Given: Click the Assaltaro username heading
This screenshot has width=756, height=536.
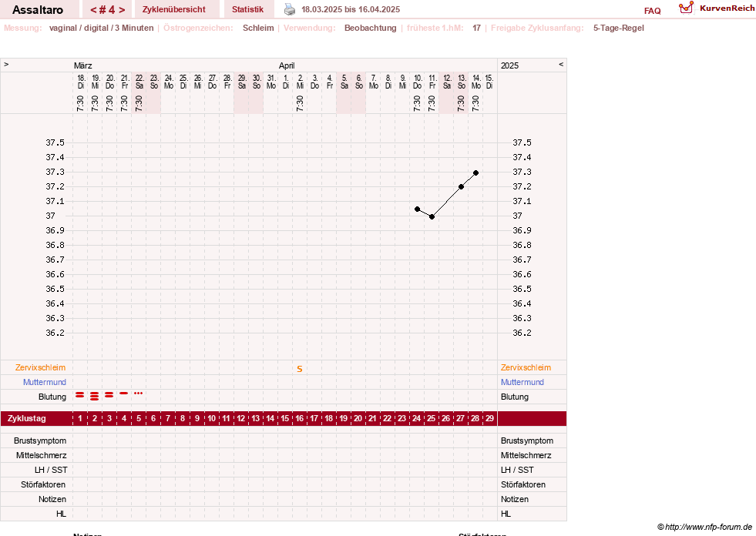Looking at the screenshot, I should coord(38,10).
